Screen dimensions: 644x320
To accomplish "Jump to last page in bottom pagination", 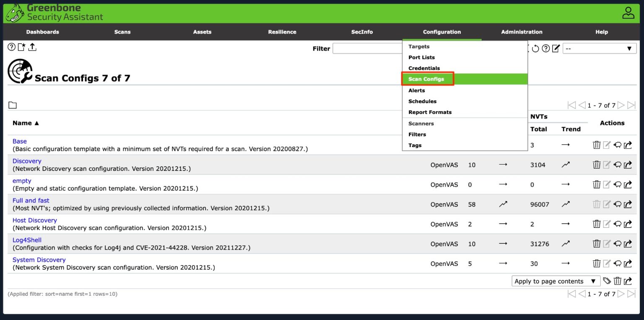I will pos(631,294).
